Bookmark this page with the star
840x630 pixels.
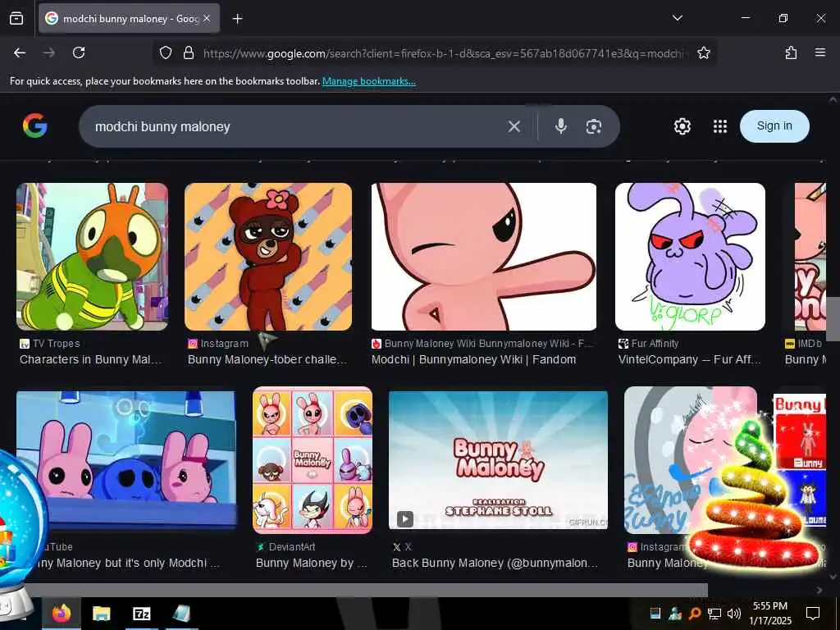pos(703,52)
